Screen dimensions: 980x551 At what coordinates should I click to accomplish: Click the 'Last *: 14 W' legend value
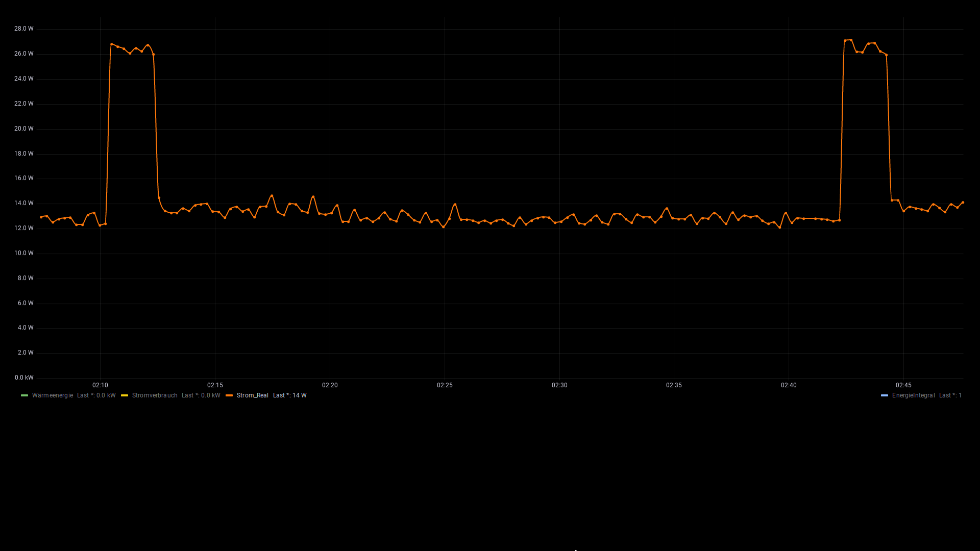coord(290,395)
